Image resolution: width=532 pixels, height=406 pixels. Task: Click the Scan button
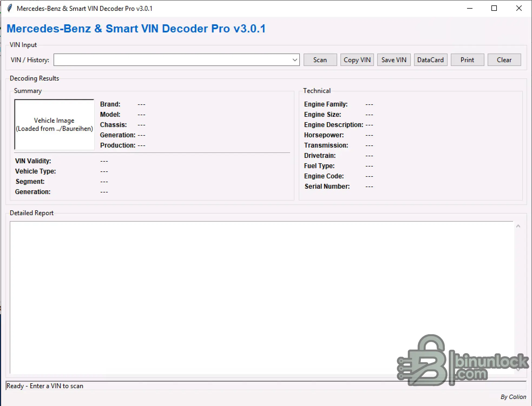click(320, 60)
